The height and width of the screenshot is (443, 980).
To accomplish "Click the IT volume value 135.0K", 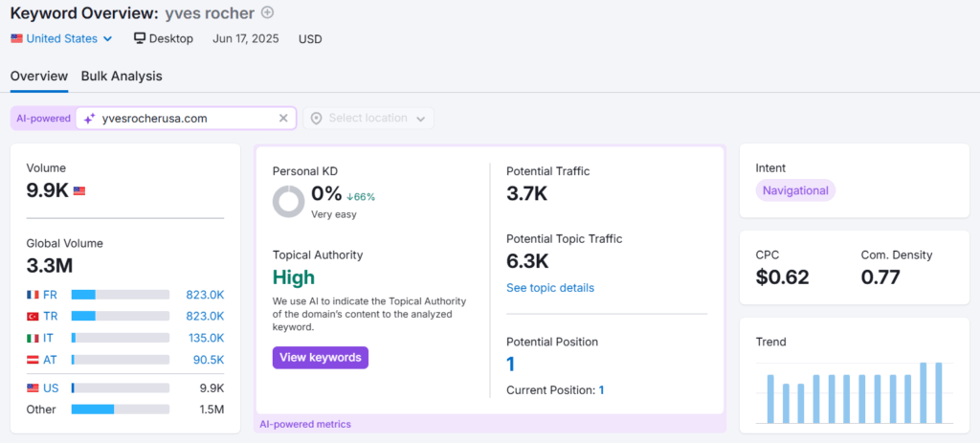I will pyautogui.click(x=207, y=338).
